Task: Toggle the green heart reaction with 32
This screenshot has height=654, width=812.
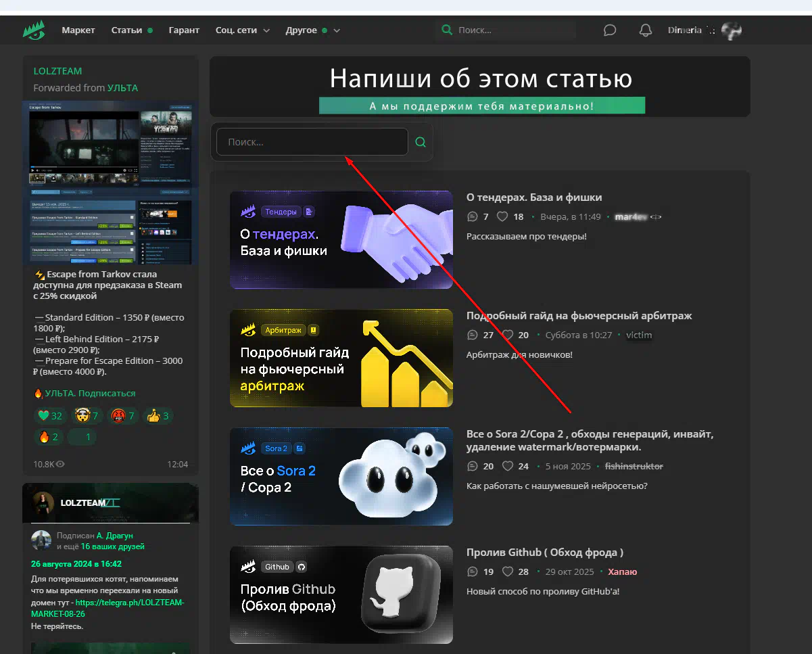Action: pos(51,416)
